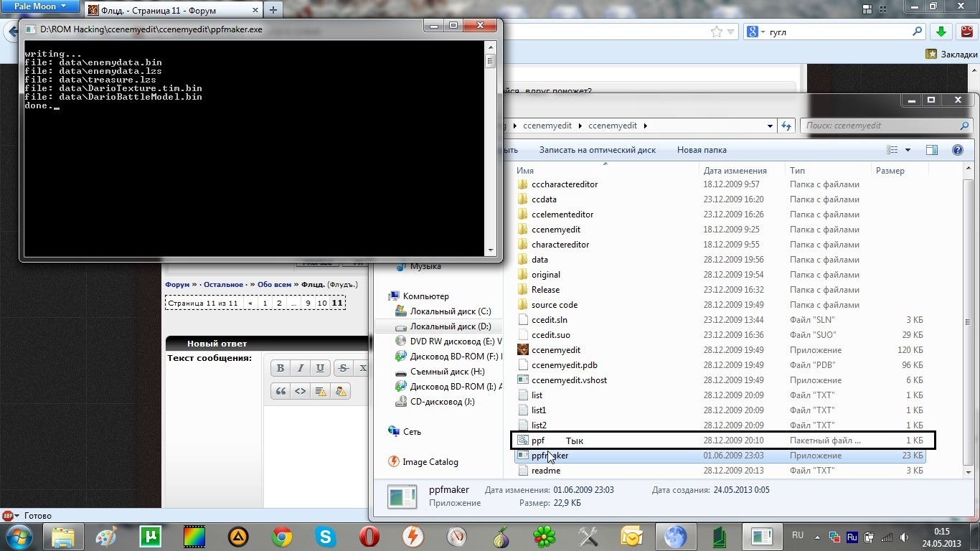Open Explorer help with the question mark icon

click(x=956, y=150)
